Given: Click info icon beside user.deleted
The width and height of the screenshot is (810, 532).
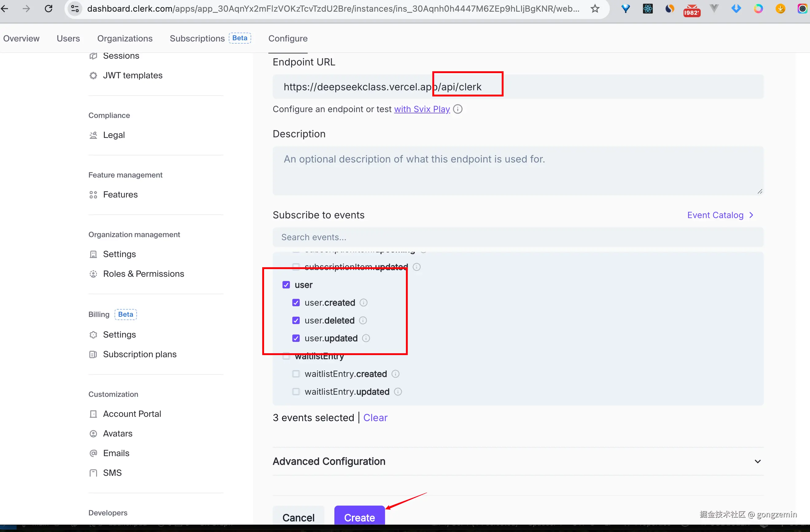Looking at the screenshot, I should 363,320.
